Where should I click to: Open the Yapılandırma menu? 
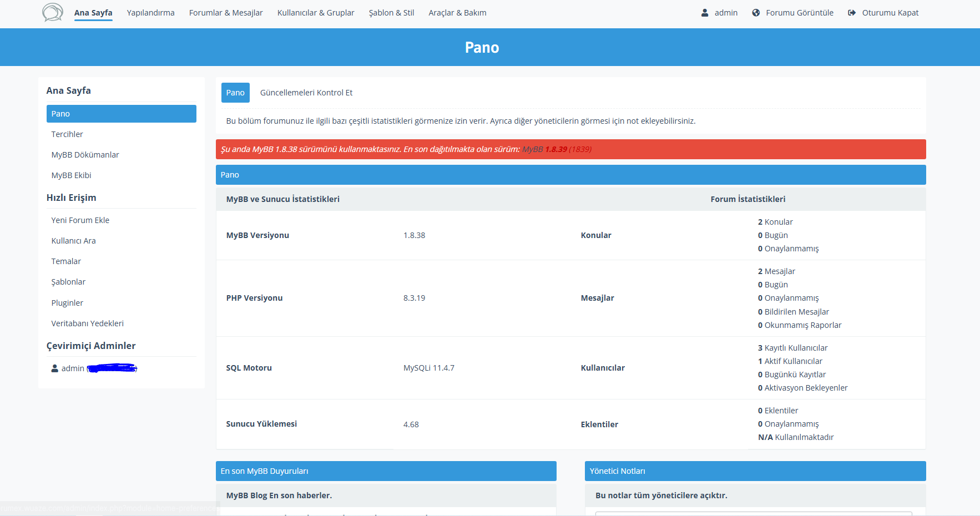[150, 13]
